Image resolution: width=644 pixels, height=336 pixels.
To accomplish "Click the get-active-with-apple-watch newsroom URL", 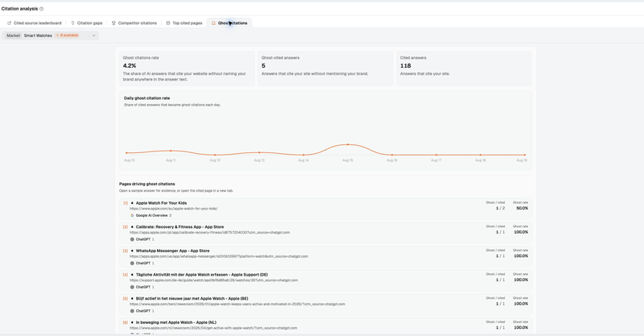I will point(213,328).
